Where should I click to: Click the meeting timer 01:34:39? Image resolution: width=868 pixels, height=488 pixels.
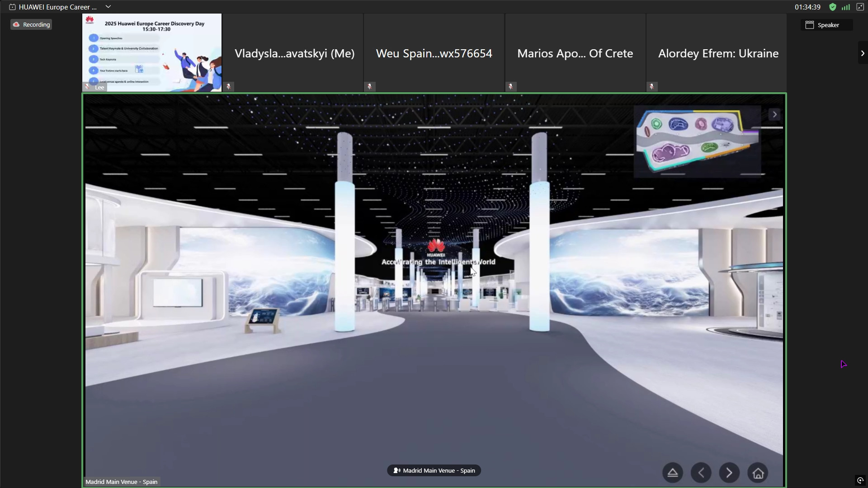click(x=807, y=7)
